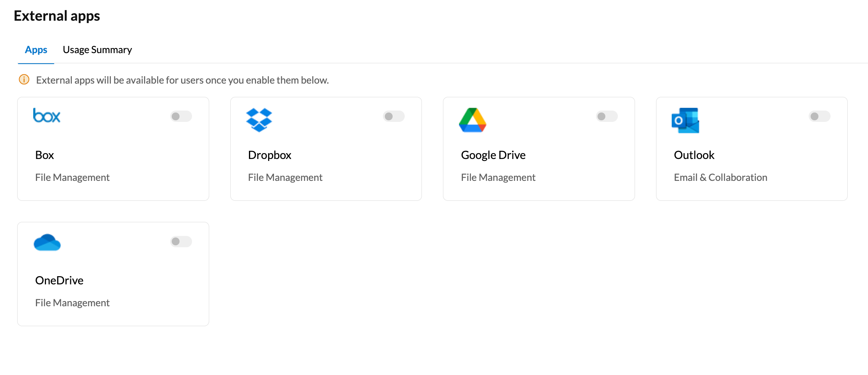Click the Dropbox app name

[270, 155]
